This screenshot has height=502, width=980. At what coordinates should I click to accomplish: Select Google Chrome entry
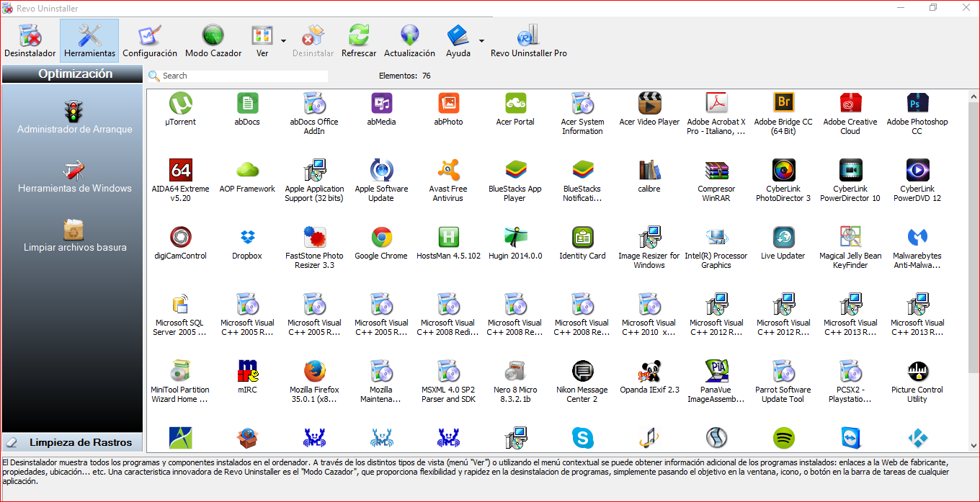point(381,243)
